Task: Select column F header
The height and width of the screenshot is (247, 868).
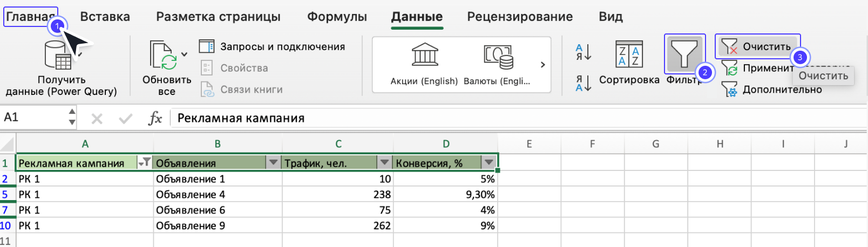Action: 592,144
